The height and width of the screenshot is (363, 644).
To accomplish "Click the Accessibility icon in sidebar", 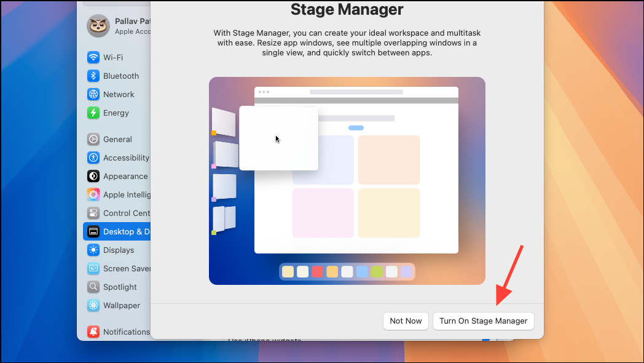I will [93, 158].
